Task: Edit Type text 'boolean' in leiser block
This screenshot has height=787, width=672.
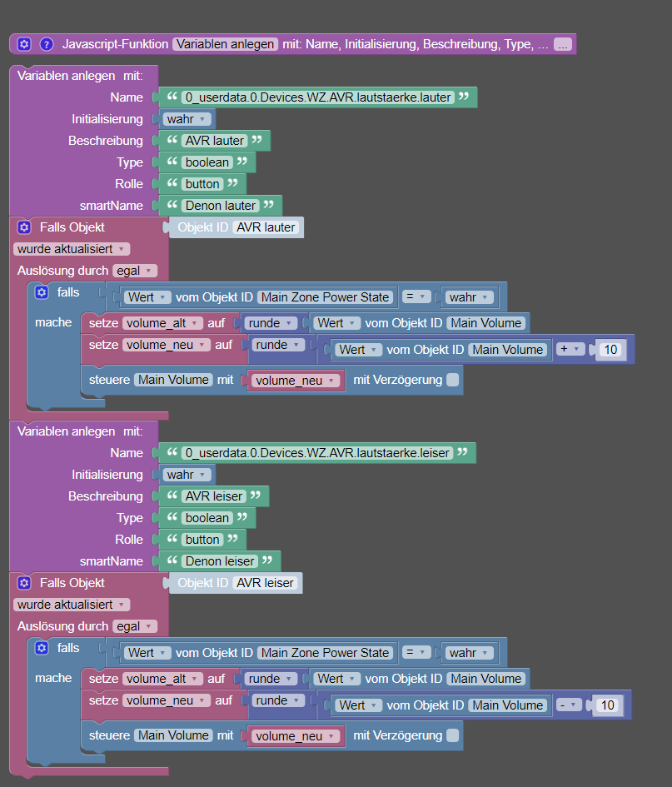Action: (207, 517)
